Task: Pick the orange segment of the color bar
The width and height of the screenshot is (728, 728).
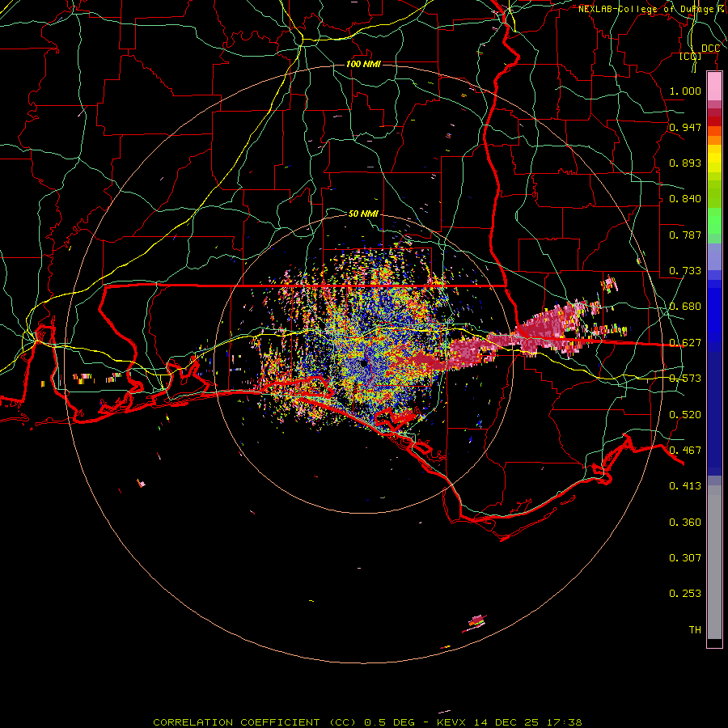Action: (714, 140)
